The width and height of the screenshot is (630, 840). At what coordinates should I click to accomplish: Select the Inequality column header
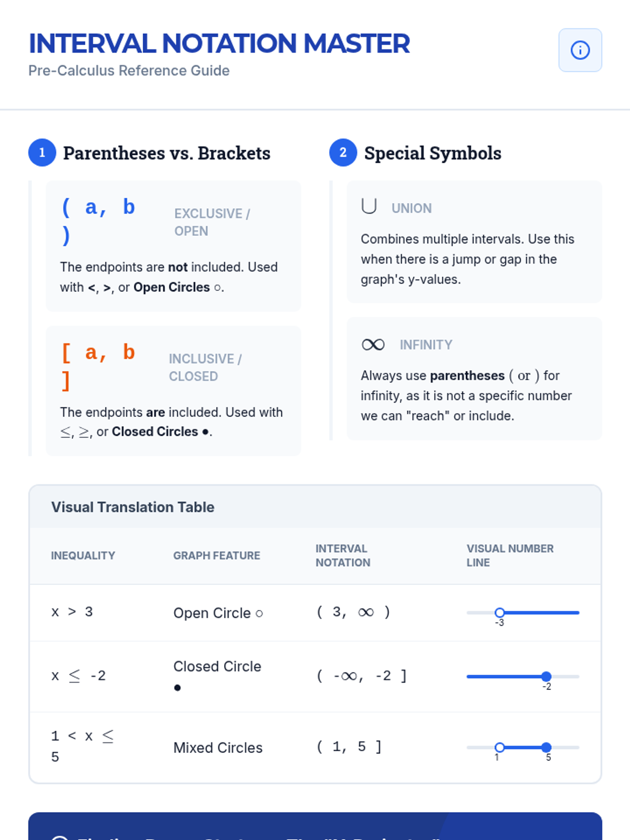pos(83,555)
